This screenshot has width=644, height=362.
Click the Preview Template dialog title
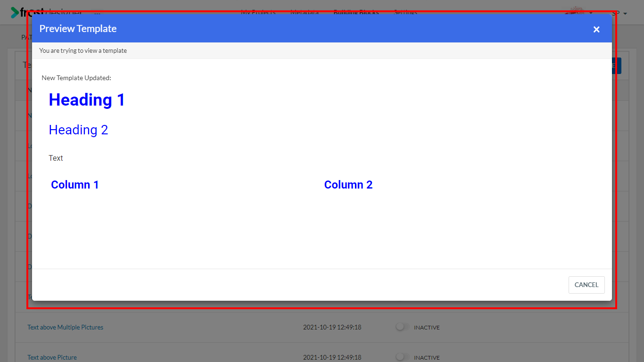click(78, 29)
